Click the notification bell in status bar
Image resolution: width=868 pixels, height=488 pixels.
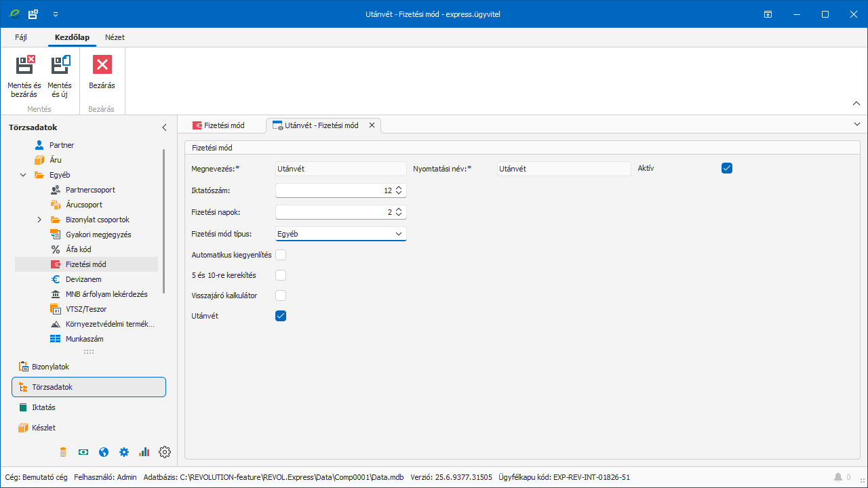tap(838, 477)
